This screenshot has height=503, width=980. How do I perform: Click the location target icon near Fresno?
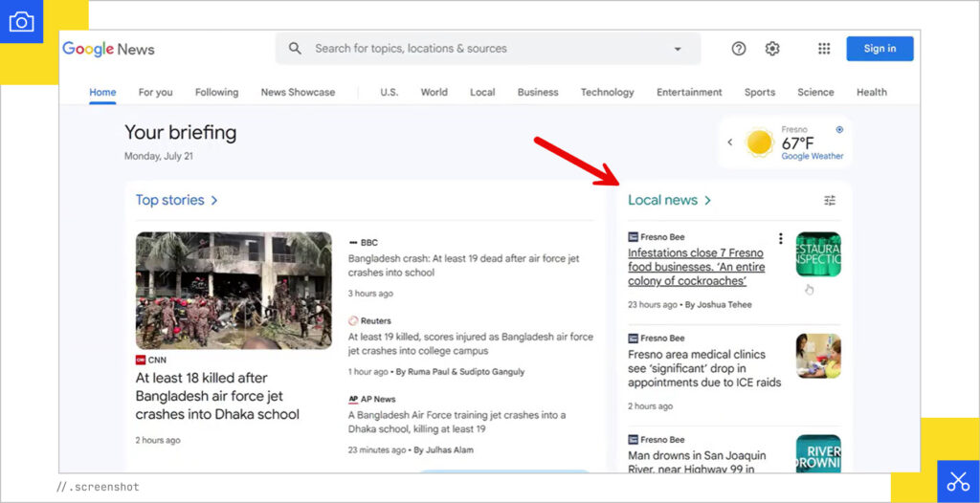[x=839, y=129]
